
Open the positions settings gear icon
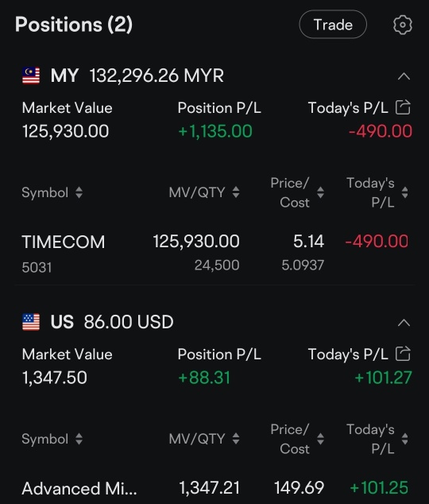403,25
